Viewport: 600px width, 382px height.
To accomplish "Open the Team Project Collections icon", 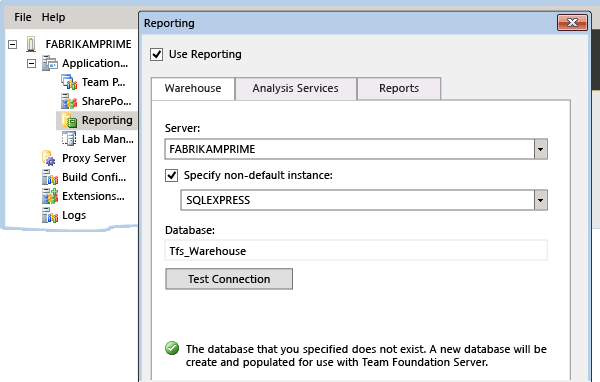I will click(x=69, y=82).
